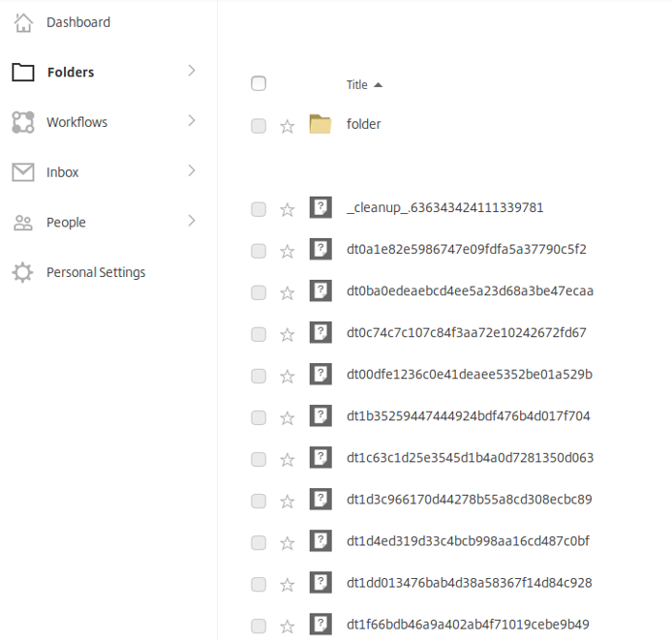
Task: Select checkbox for dt0a1e82e5986747e09fdfa5a37790c5f2
Action: point(259,252)
